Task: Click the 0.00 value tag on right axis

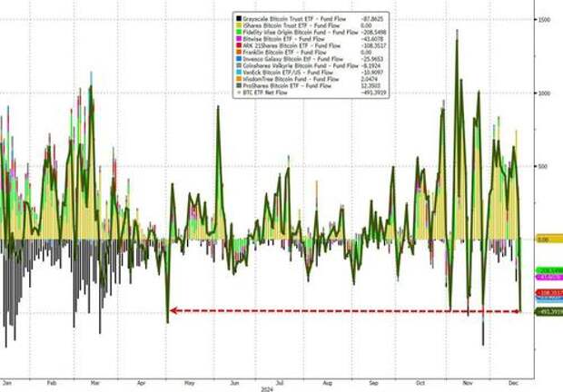Action: 545,240
